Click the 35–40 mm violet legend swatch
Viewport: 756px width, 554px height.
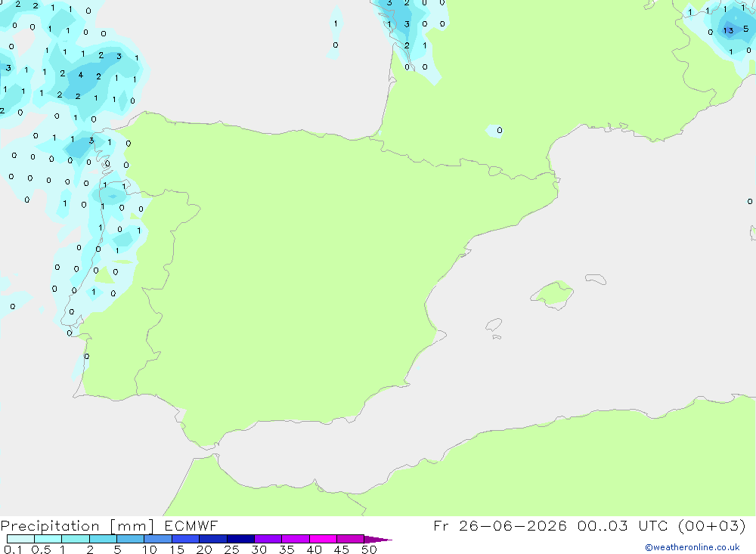click(x=296, y=539)
